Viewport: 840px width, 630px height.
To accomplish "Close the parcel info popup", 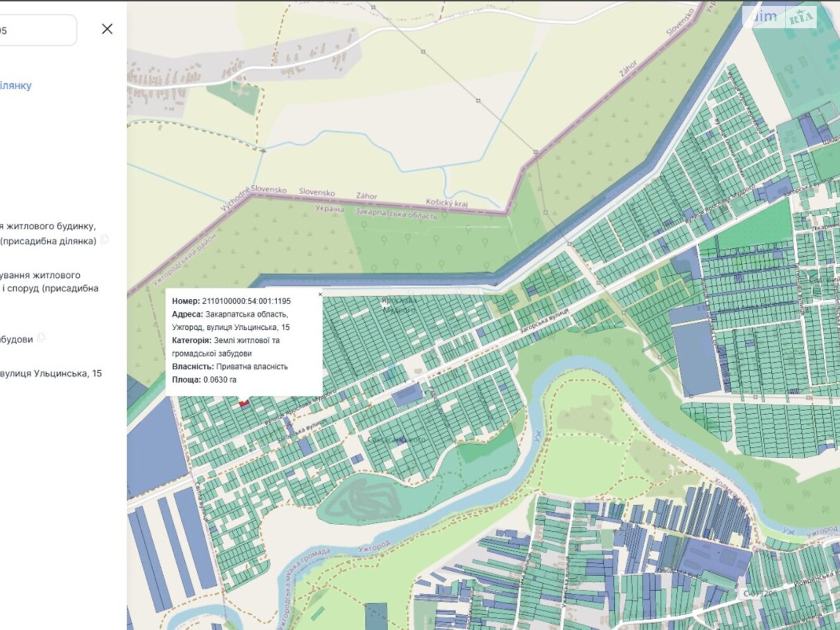I will [320, 295].
